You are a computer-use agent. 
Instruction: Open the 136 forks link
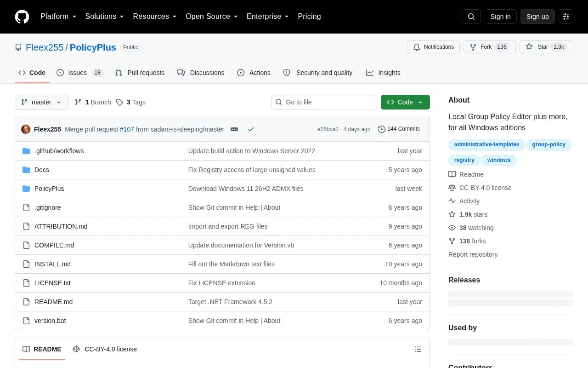coord(467,241)
